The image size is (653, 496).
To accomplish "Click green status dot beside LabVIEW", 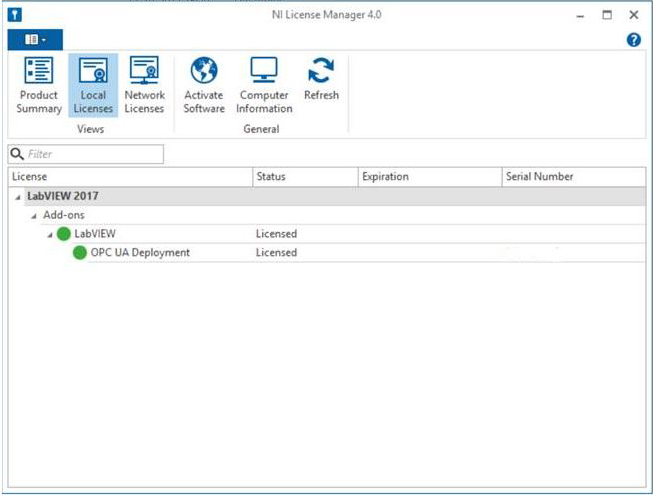I will (63, 234).
